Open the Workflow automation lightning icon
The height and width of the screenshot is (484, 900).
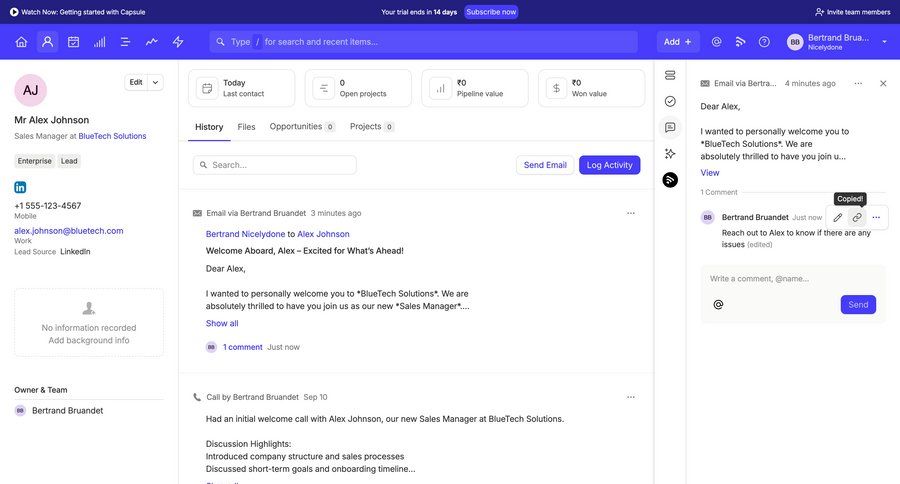pos(178,42)
